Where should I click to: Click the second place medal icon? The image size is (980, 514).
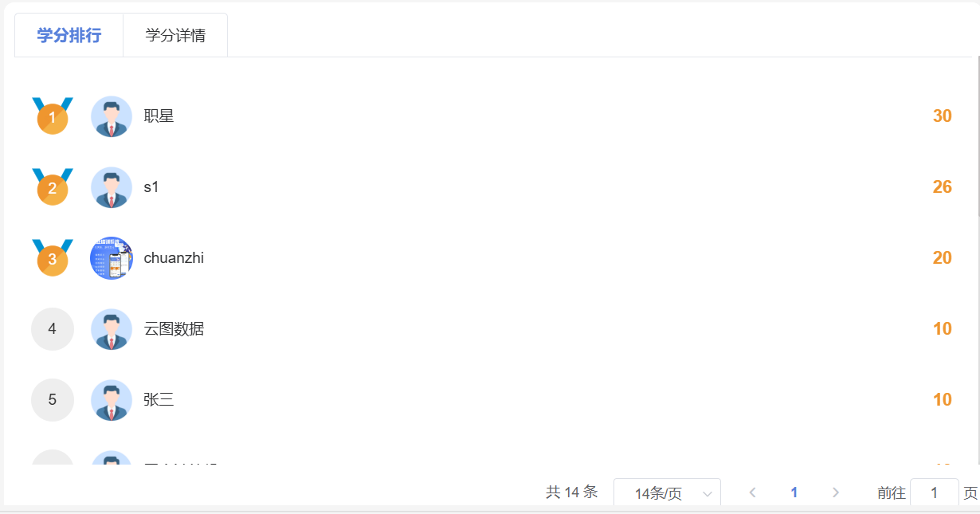pyautogui.click(x=53, y=186)
